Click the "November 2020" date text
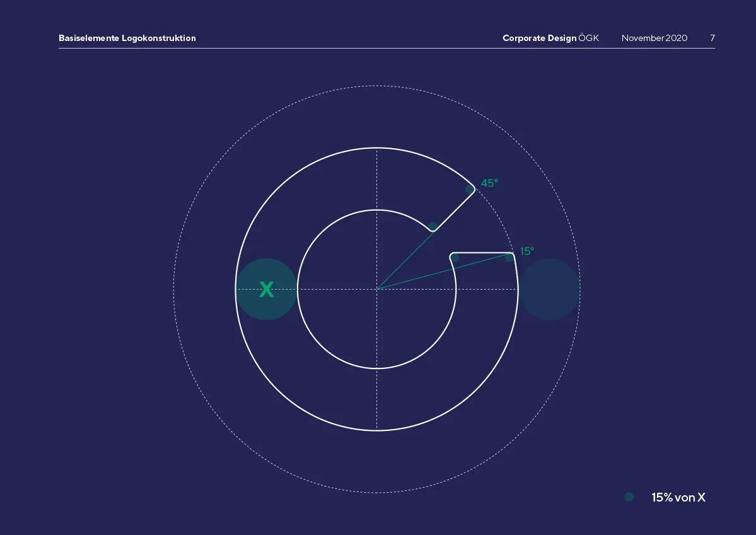756x535 pixels. coord(654,38)
